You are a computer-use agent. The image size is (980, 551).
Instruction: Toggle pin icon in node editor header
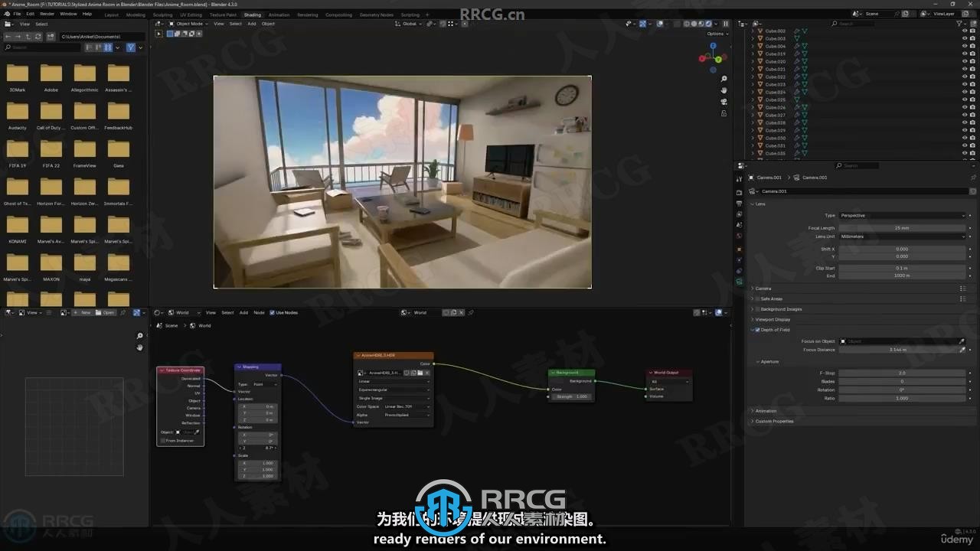click(x=471, y=312)
